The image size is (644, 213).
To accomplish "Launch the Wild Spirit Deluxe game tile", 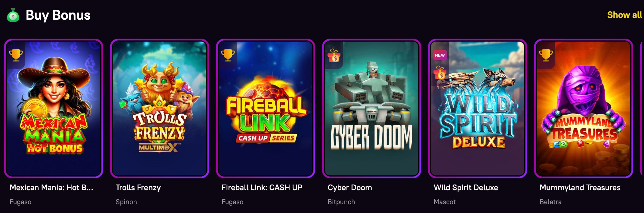I will click(478, 108).
